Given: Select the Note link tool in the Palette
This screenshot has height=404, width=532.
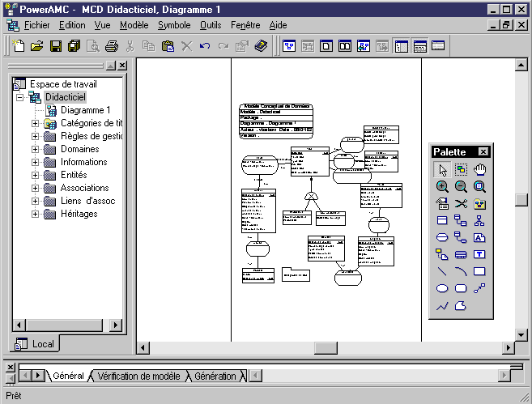Looking at the screenshot, I should click(x=442, y=254).
